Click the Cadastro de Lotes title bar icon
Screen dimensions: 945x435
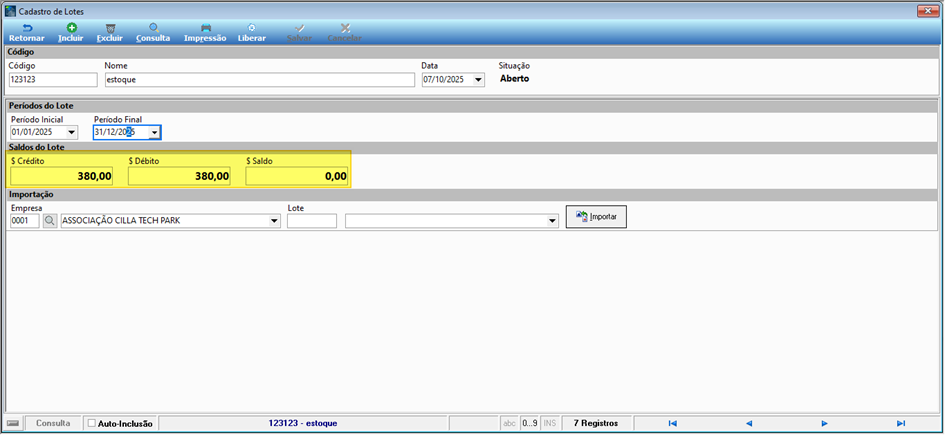click(x=11, y=11)
